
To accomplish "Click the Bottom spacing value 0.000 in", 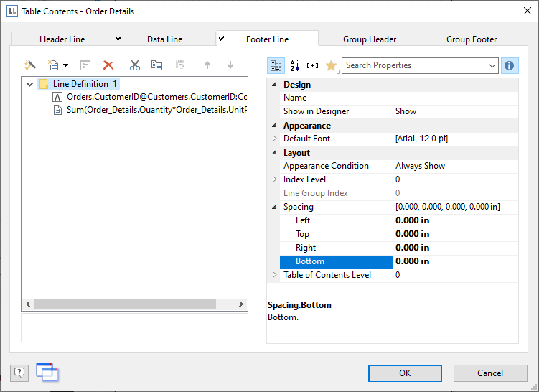I will click(x=412, y=261).
